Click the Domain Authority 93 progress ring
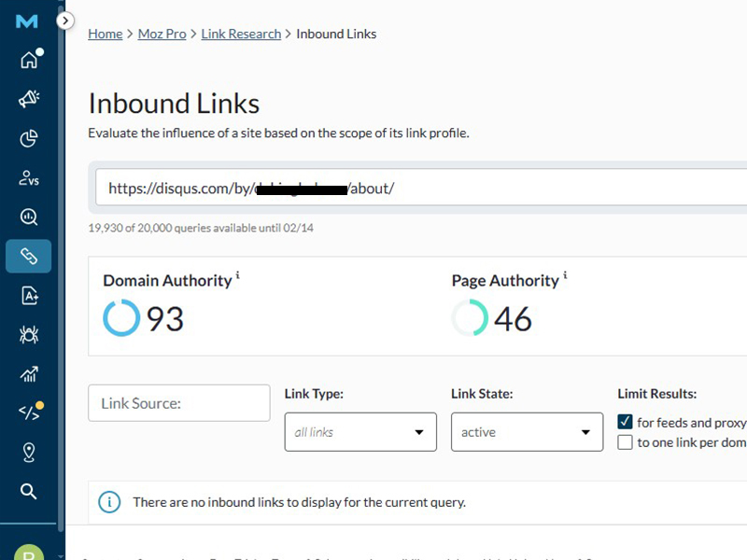The height and width of the screenshot is (560, 747). tap(121, 317)
